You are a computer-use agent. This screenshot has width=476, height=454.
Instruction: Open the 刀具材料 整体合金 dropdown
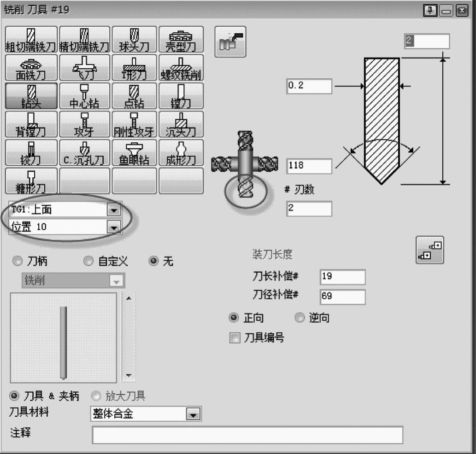click(194, 414)
